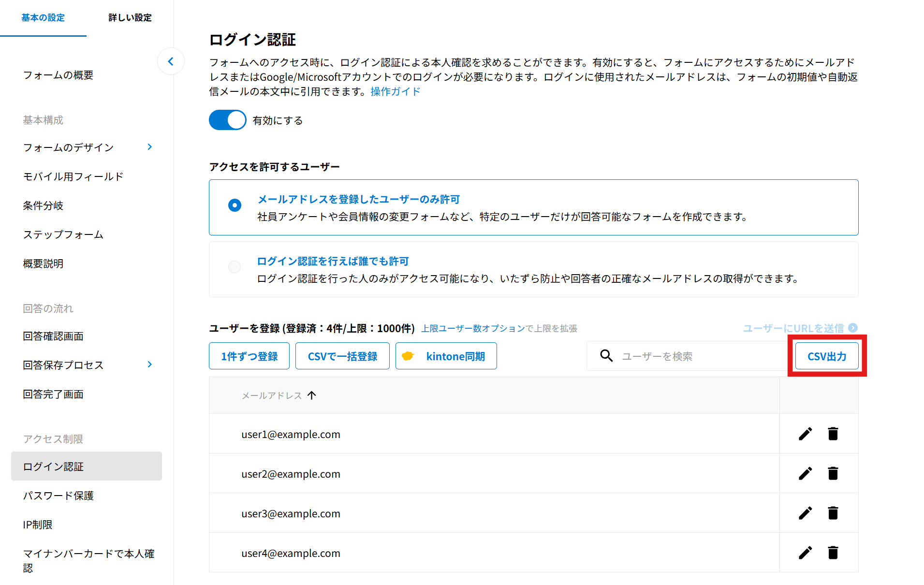This screenshot has width=924, height=585.
Task: Collapse the sidebar with the back arrow
Action: coord(171,61)
